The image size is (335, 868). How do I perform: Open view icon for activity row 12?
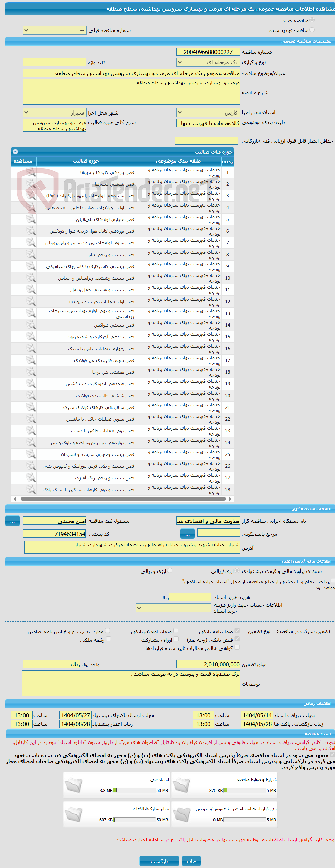pos(31,302)
